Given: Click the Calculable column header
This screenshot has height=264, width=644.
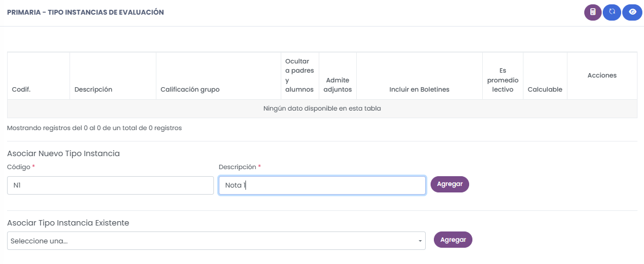Looking at the screenshot, I should [x=545, y=89].
